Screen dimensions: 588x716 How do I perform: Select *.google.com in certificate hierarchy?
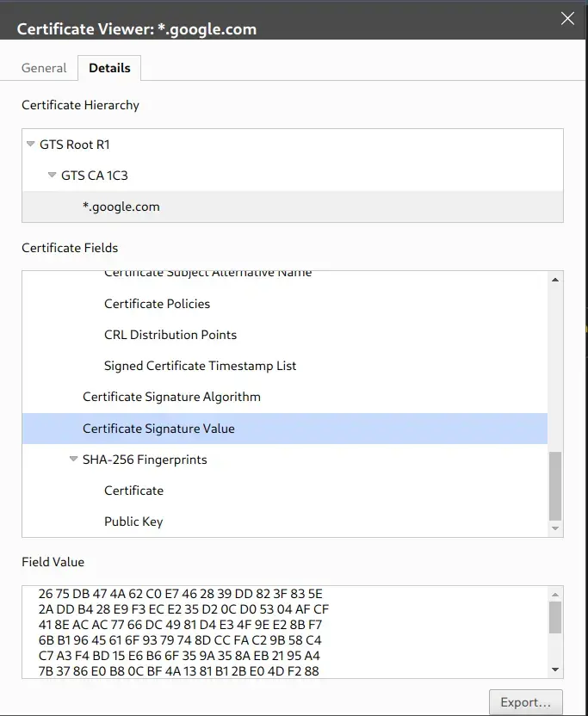[293, 207]
